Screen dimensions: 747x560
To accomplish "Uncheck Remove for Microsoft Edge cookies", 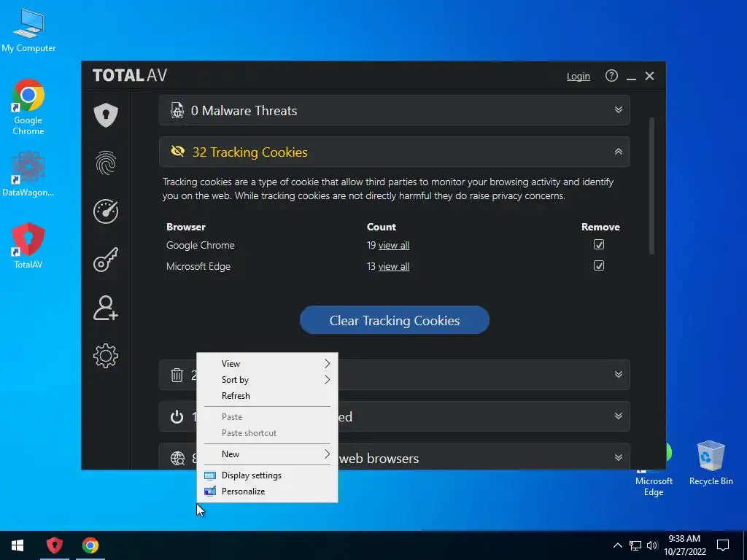I will pyautogui.click(x=599, y=265).
